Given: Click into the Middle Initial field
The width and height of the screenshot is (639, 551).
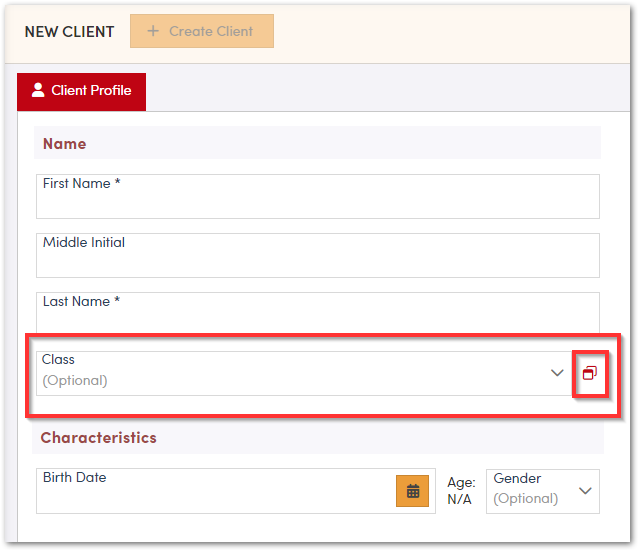Looking at the screenshot, I should coord(317,262).
